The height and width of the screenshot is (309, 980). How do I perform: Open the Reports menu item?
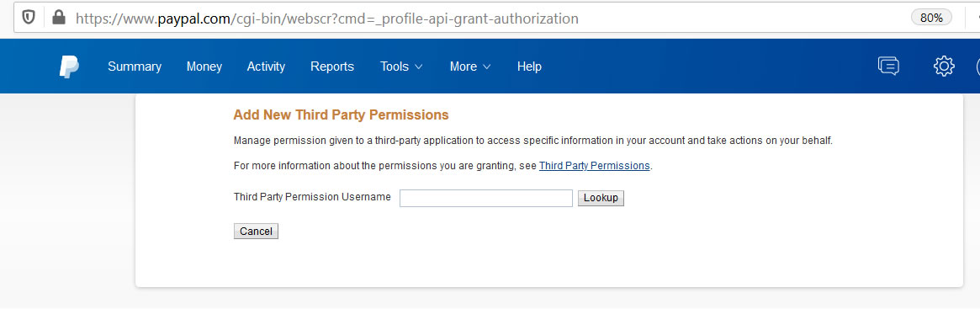tap(332, 67)
